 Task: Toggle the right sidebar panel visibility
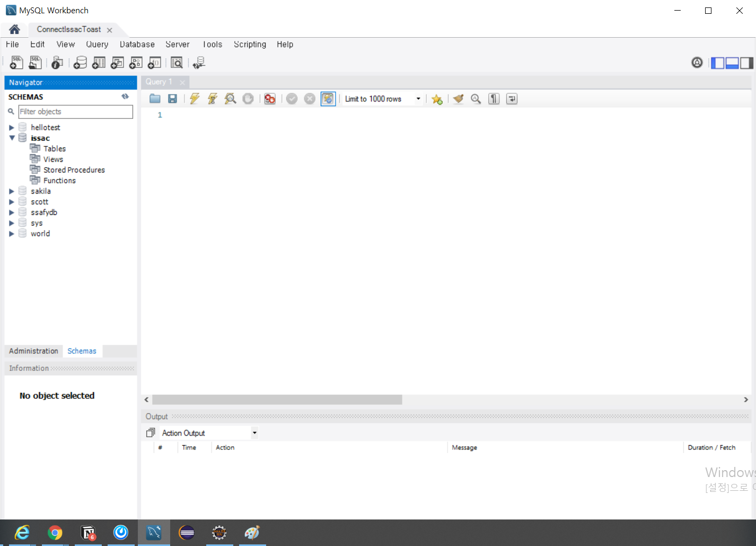[746, 63]
